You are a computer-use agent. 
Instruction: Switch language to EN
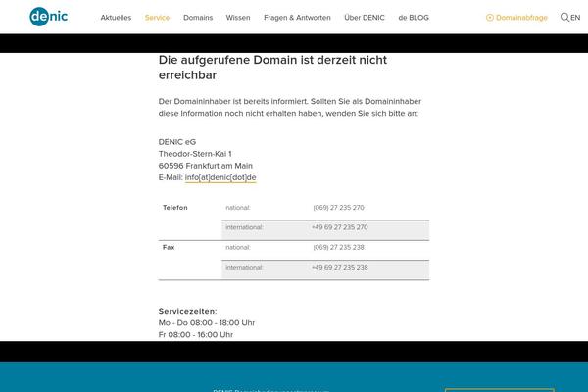coord(575,18)
